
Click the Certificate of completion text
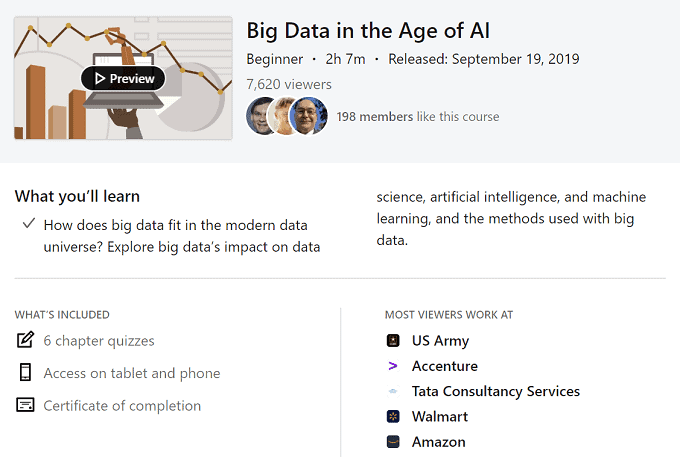(122, 405)
